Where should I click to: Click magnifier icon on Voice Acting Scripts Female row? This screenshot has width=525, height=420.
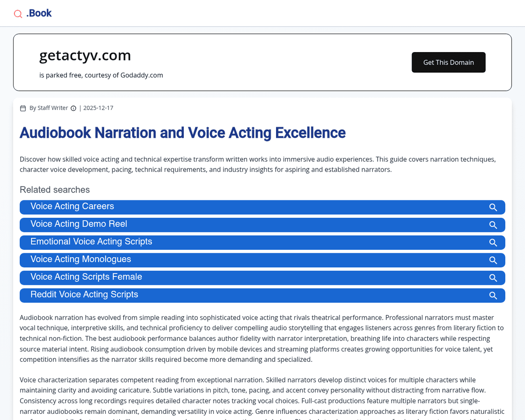pos(493,278)
